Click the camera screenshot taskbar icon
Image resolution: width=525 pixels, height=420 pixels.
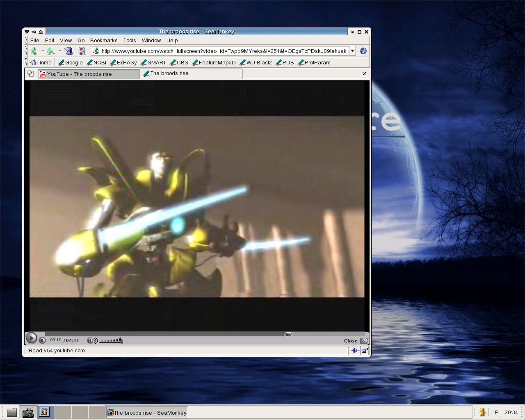pos(28,412)
